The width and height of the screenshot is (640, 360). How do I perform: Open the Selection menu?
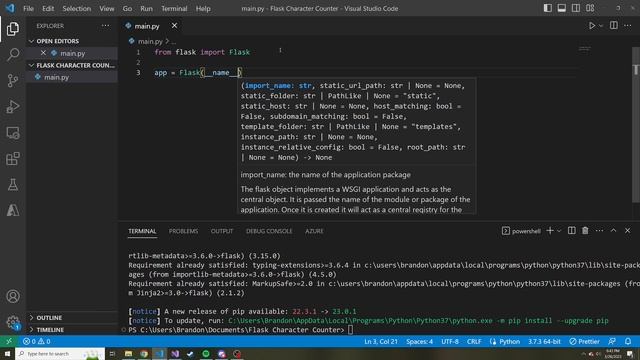77,9
